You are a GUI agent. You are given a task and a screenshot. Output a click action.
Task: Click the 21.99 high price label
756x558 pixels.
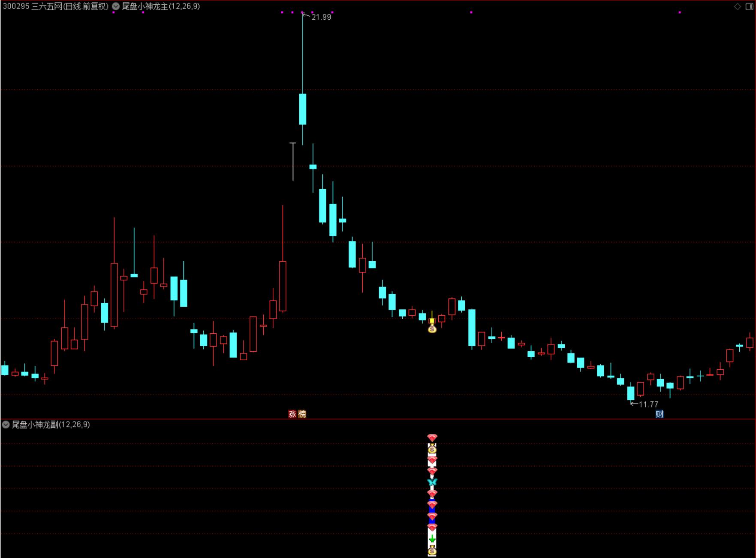pyautogui.click(x=321, y=17)
